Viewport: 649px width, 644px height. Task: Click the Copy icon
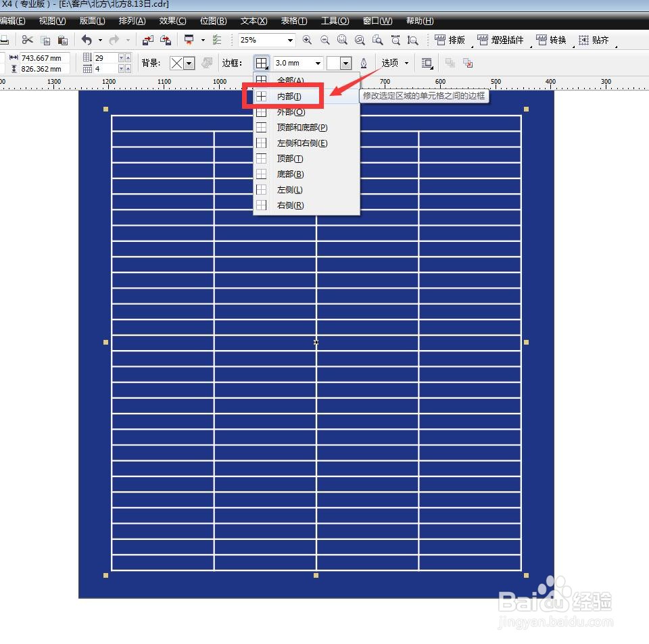pos(45,41)
